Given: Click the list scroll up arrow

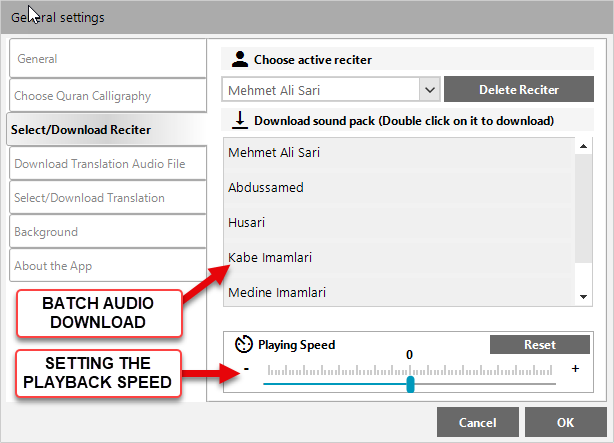Looking at the screenshot, I should click(x=583, y=146).
